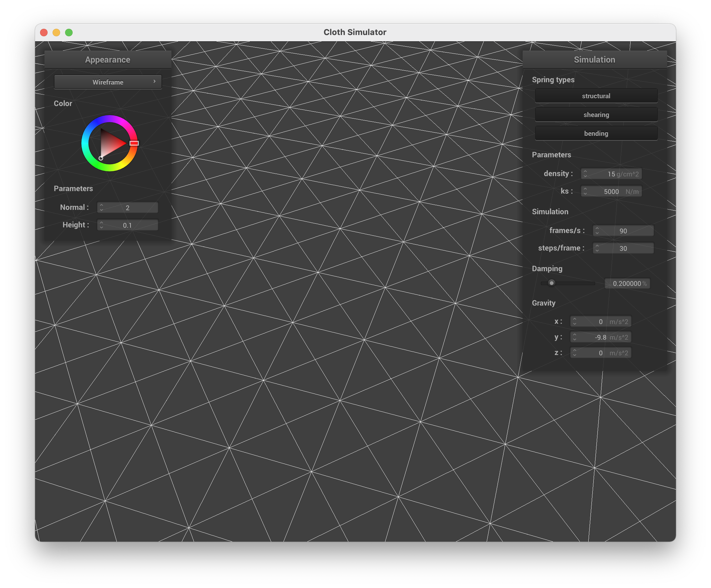Click the Gravity z stepper arrows
The image size is (711, 588).
575,353
